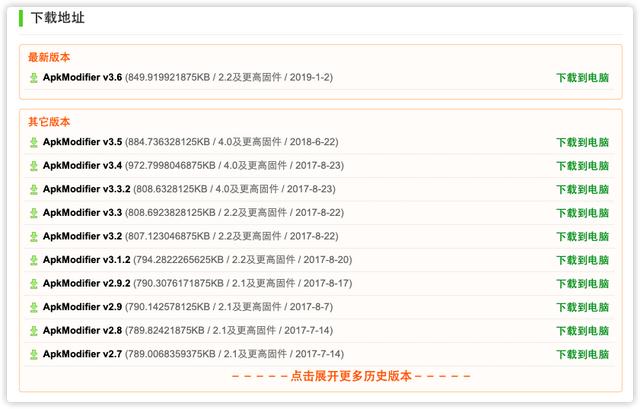Click 下载到电脑 for ApkModifier v3.2
Screen dimensions: 640x409
(x=582, y=237)
